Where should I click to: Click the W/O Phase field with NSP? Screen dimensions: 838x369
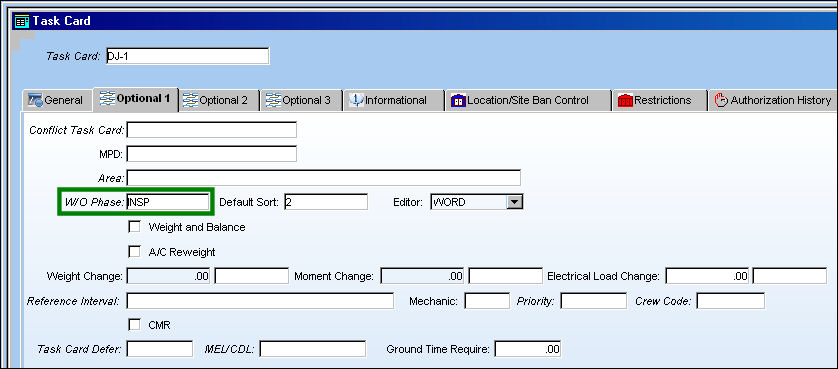[168, 202]
